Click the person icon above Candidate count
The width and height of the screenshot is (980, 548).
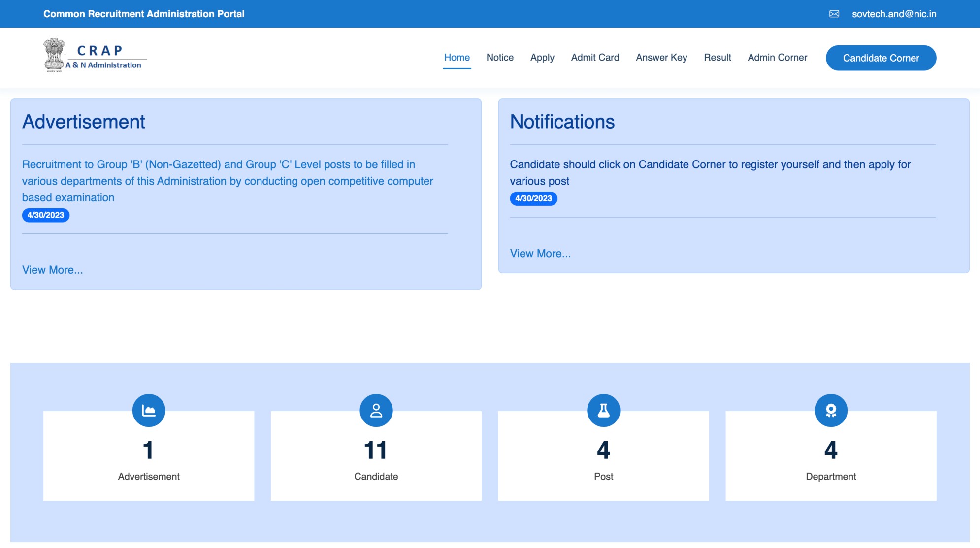[x=376, y=410]
